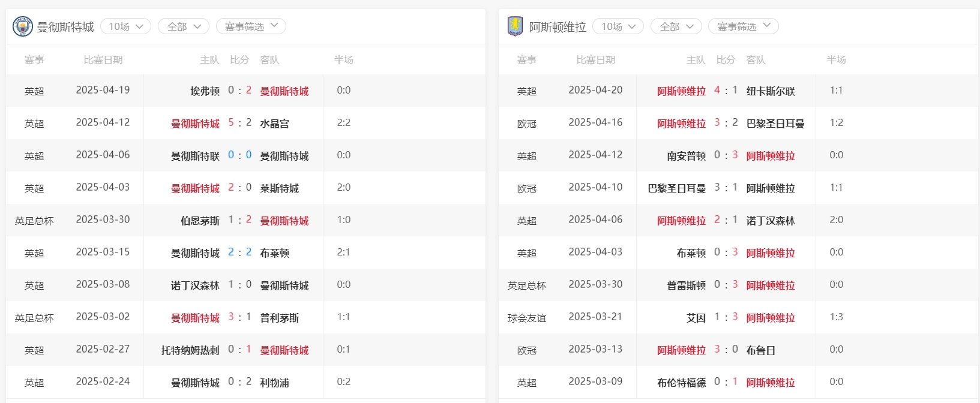This screenshot has height=403, width=980.
Task: Open the 曼彻斯特联 0:0 derby score
Action: (x=239, y=155)
